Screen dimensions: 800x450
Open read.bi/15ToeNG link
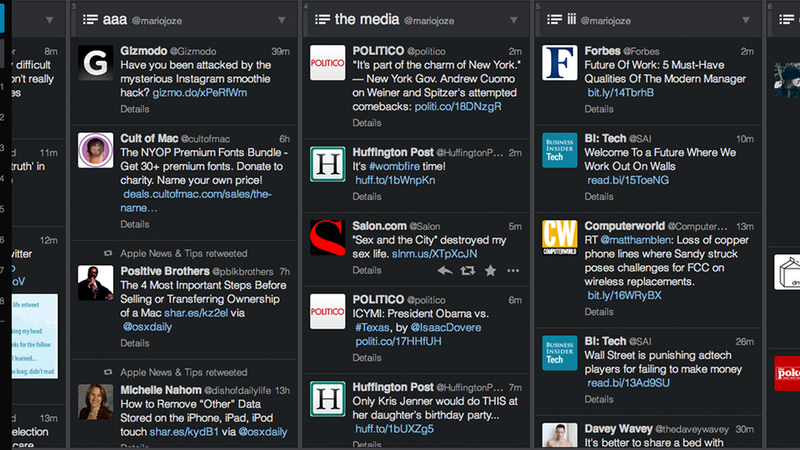click(628, 180)
